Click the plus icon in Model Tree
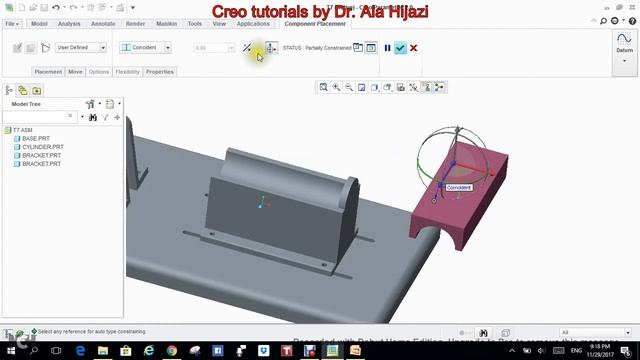This screenshot has height=360, width=640. point(117,118)
